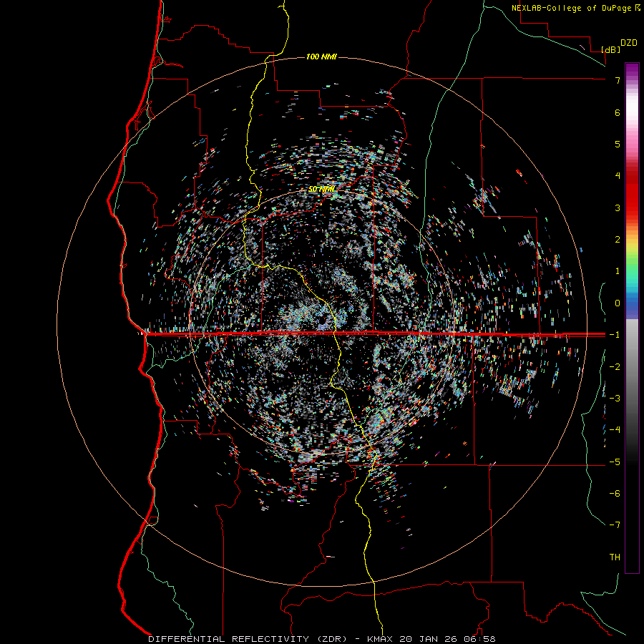The width and height of the screenshot is (644, 644).
Task: Click the 06:58 timestamp
Action: point(479,639)
